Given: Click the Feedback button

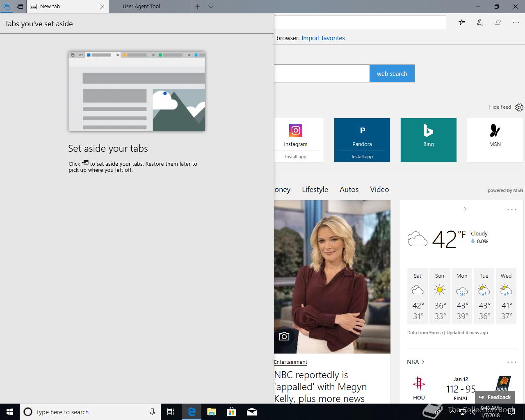Looking at the screenshot, I should tap(495, 397).
